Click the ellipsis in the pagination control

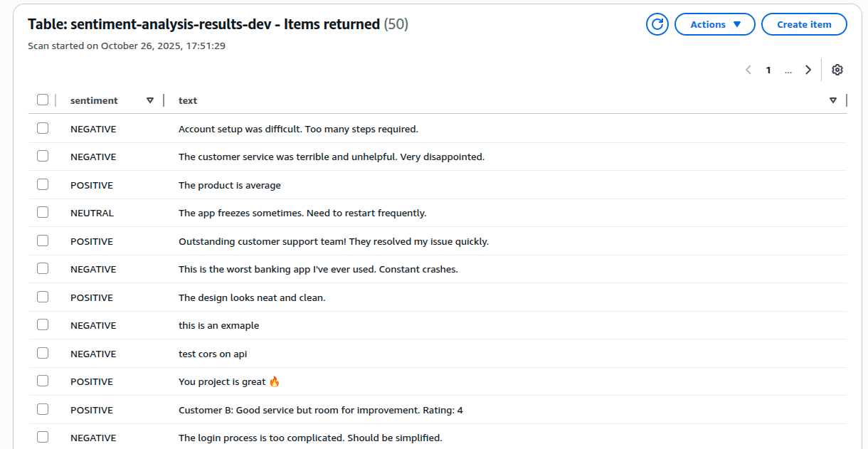(x=788, y=70)
